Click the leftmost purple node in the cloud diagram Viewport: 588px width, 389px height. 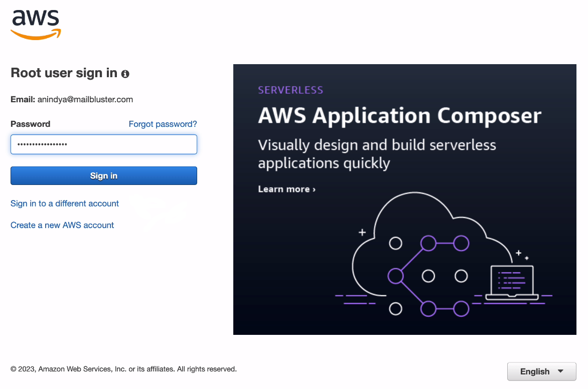coord(395,276)
